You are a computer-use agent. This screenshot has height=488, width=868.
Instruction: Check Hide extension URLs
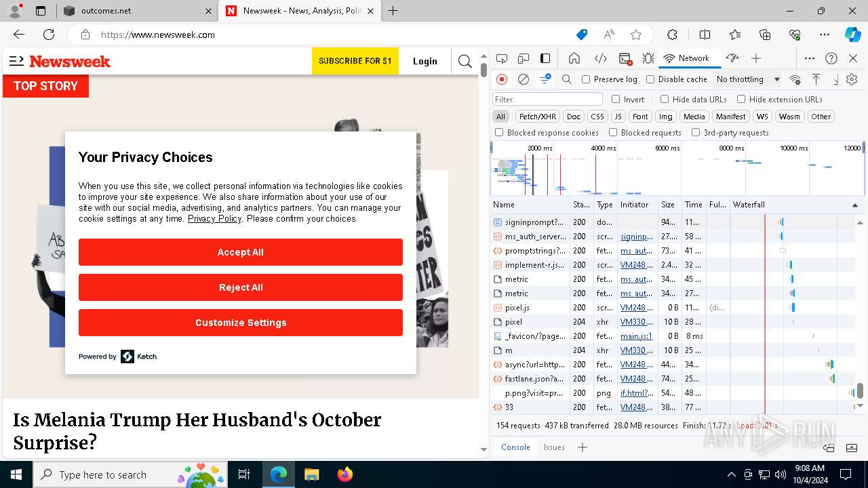[x=741, y=99]
